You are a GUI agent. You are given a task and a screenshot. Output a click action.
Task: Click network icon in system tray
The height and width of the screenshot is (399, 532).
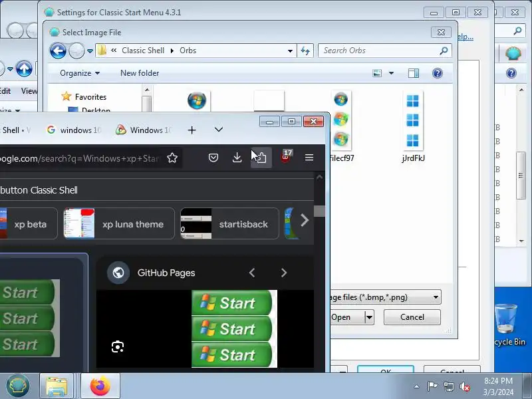click(448, 386)
